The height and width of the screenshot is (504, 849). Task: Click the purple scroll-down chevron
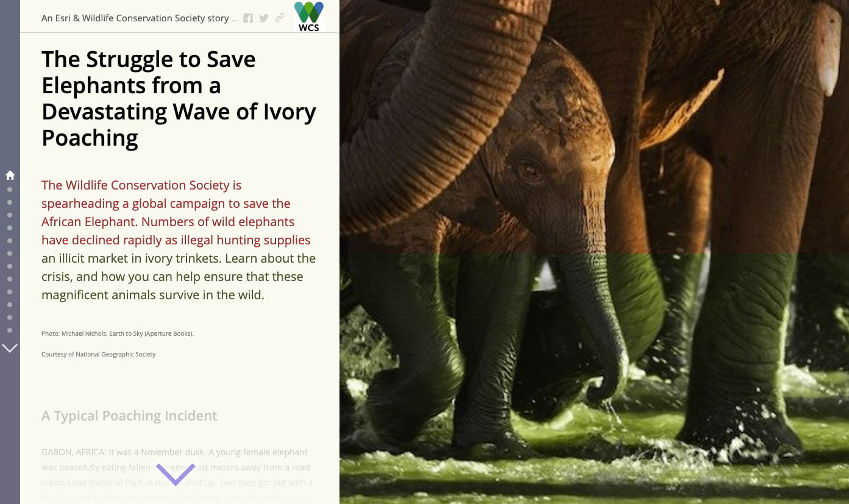pos(176,474)
